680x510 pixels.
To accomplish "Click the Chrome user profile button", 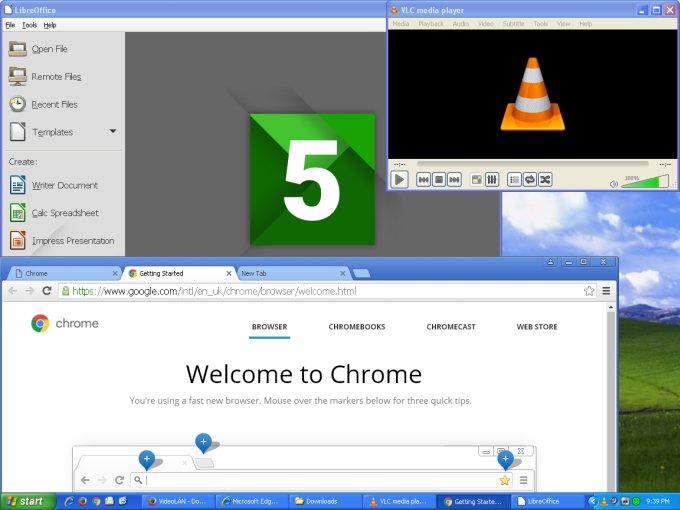I will (550, 262).
